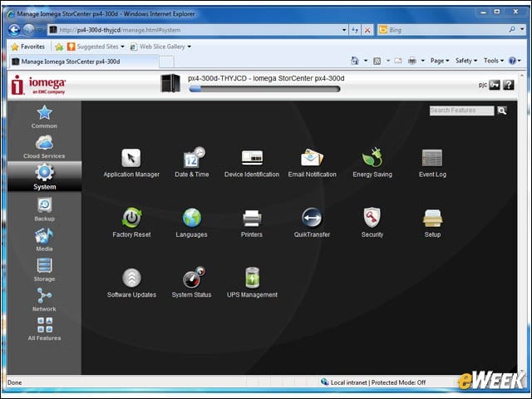Click the browser Forward button
The image size is (532, 399).
tap(28, 30)
